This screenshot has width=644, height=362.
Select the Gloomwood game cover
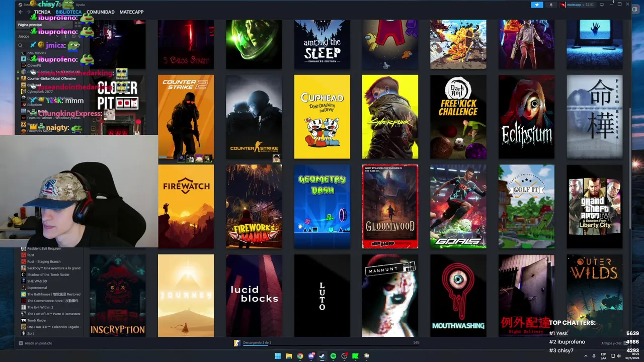pyautogui.click(x=390, y=206)
